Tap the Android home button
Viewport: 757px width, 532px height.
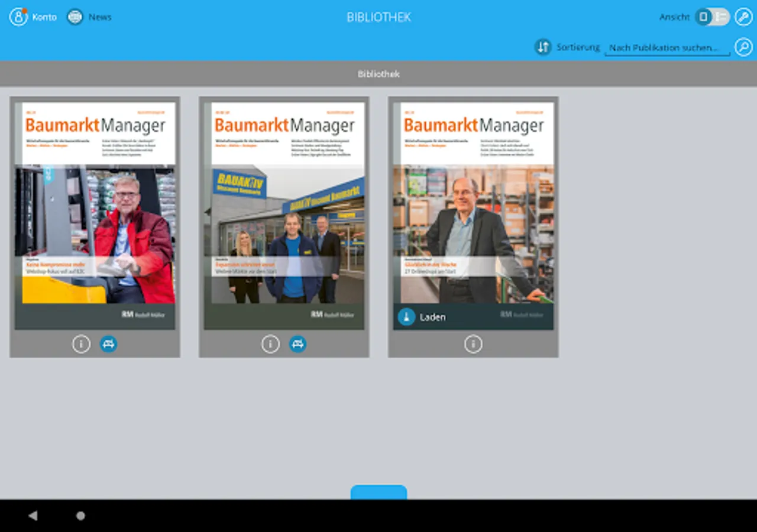tap(80, 515)
